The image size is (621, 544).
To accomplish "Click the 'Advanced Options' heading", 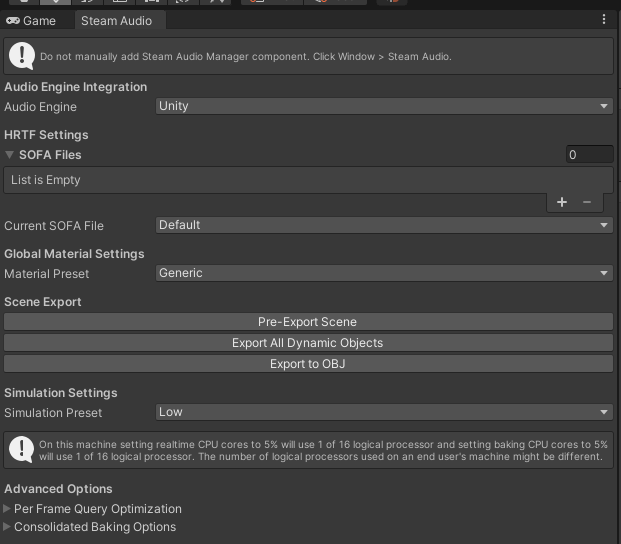I will click(x=58, y=489).
